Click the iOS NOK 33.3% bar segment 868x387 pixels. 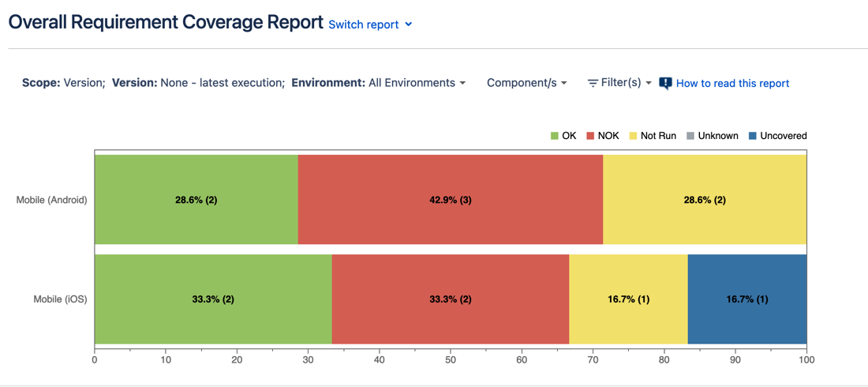[450, 299]
